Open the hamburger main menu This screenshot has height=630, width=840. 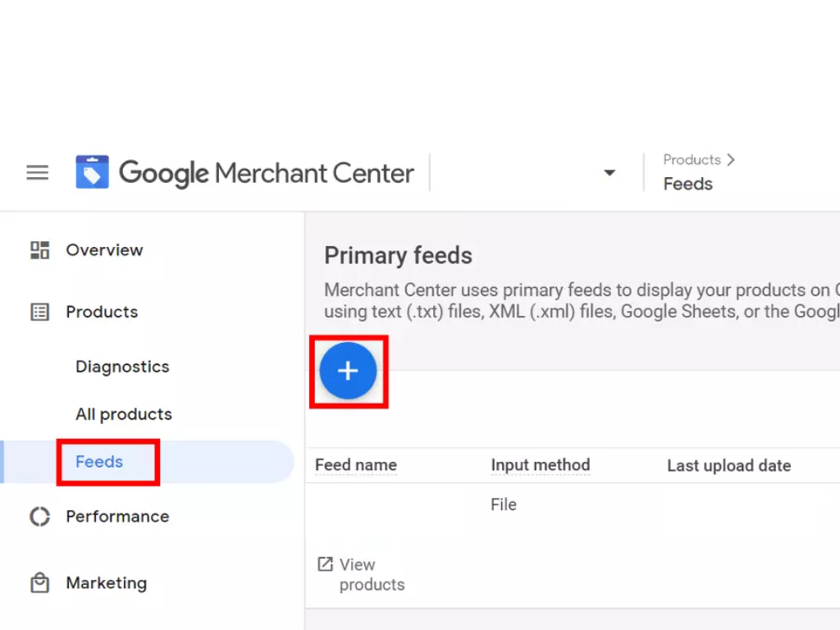click(38, 172)
